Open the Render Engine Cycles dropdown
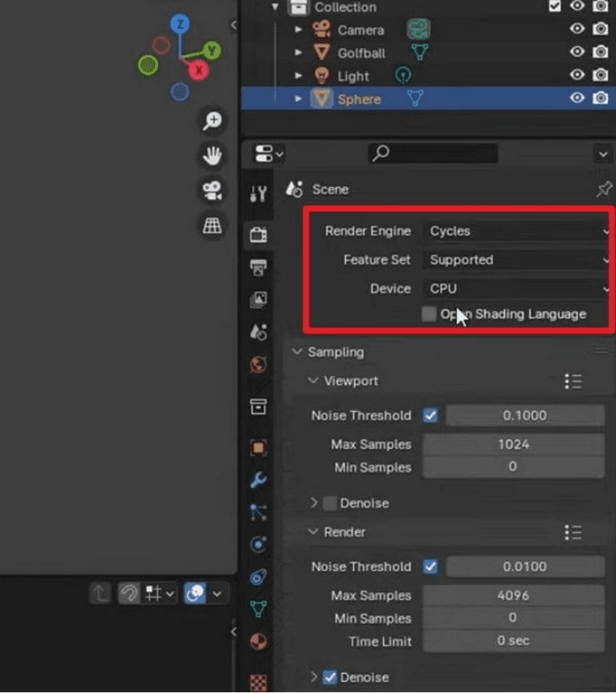 coord(517,231)
